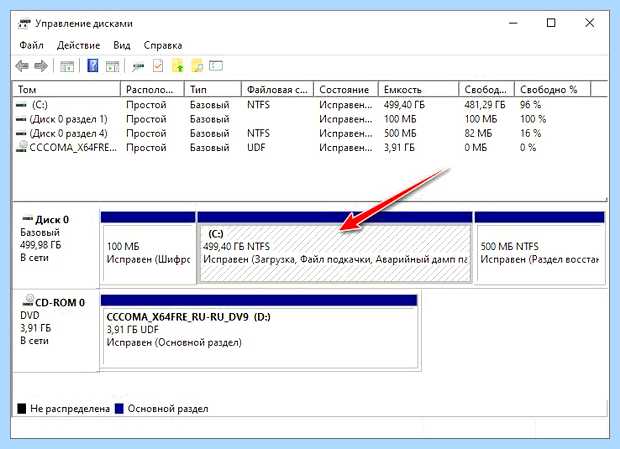This screenshot has height=449, width=620.
Task: Select the CCCOMA_X64FRE disc volume icon
Action: pos(22,147)
